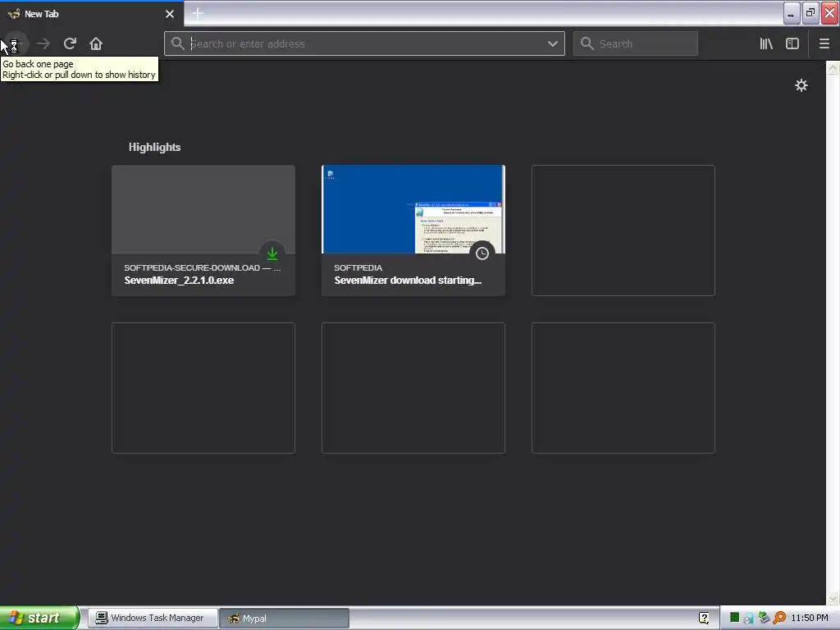
Task: Click SevenMizer download starting... title
Action: click(x=408, y=281)
